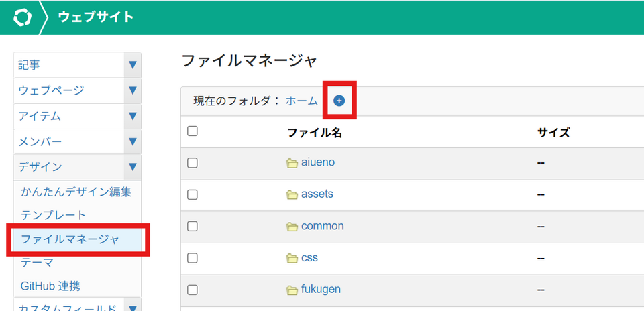Expand the メンバー dropdown arrow
644x311 pixels.
[x=132, y=141]
